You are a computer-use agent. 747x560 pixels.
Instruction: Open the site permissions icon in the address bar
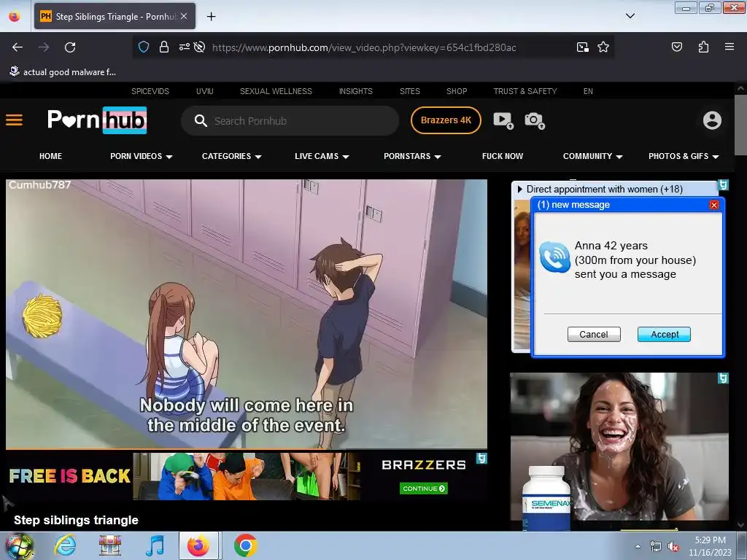pyautogui.click(x=184, y=47)
